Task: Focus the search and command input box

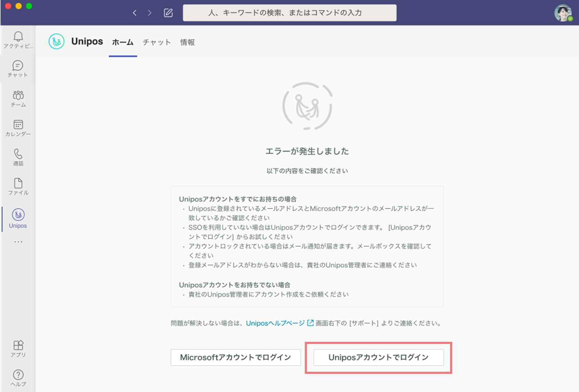Action: [x=289, y=13]
